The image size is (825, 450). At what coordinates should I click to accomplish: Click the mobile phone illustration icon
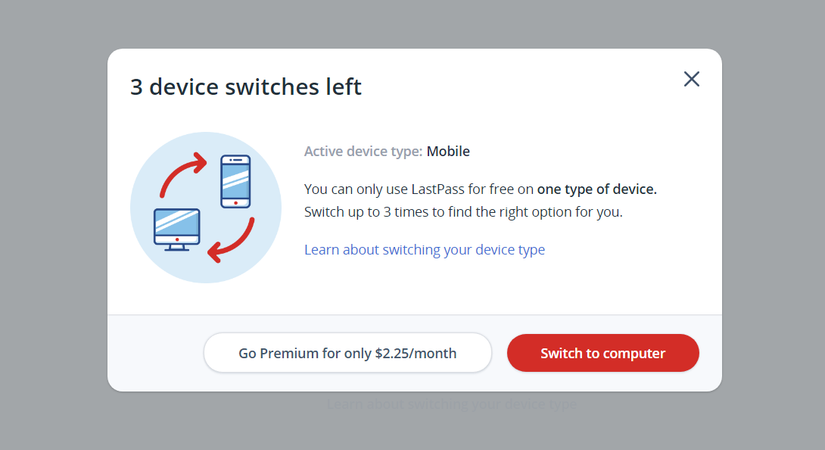(x=235, y=181)
